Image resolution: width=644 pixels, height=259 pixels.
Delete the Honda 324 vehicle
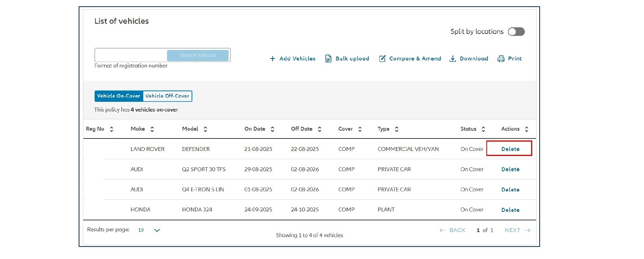[510, 210]
